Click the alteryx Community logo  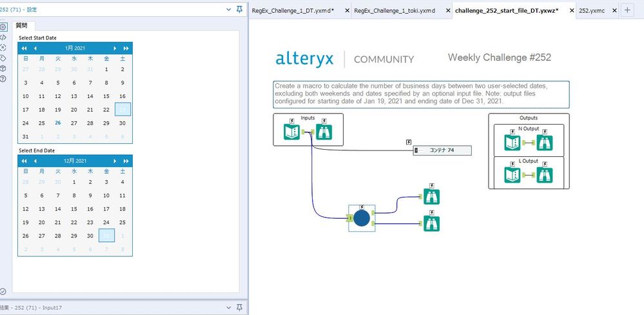345,59
